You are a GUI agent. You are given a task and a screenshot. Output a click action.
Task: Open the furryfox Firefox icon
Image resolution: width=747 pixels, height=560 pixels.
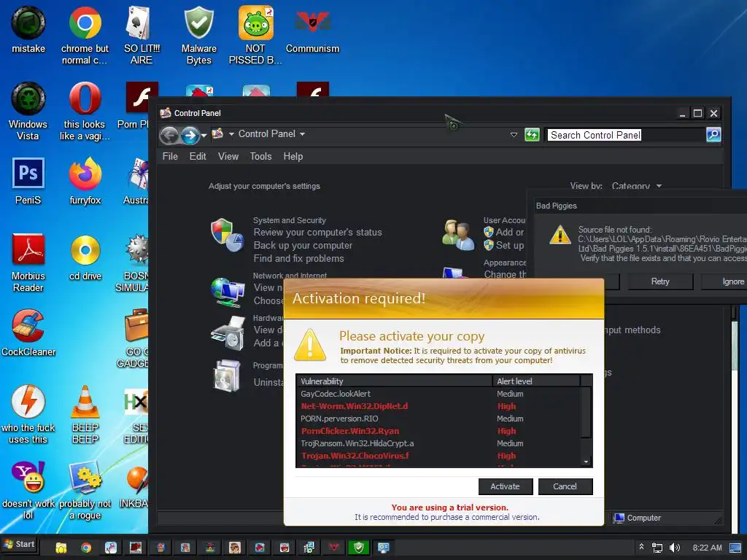(x=85, y=181)
